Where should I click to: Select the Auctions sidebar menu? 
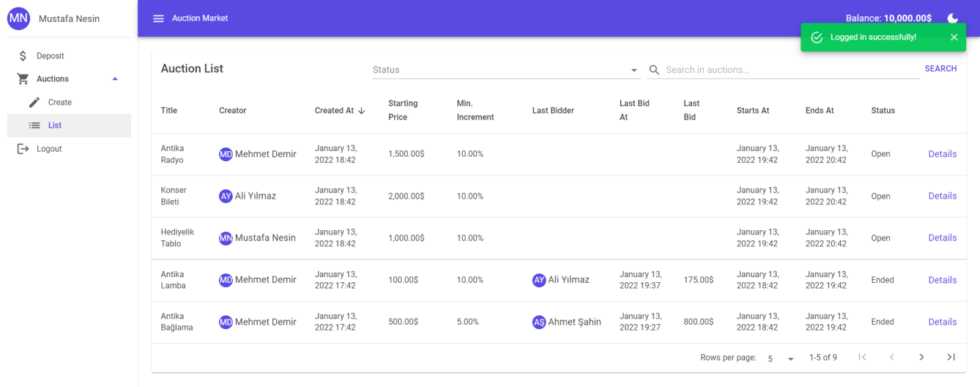tap(69, 78)
